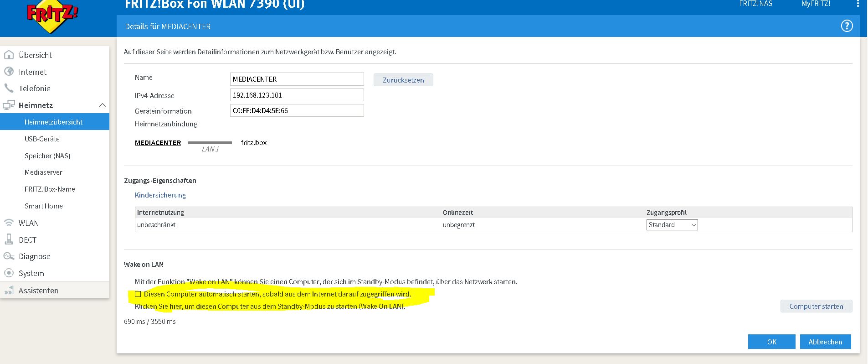Screen dimensions: 868x364
Task: Click the Übersicht house icon
Action: tap(9, 55)
